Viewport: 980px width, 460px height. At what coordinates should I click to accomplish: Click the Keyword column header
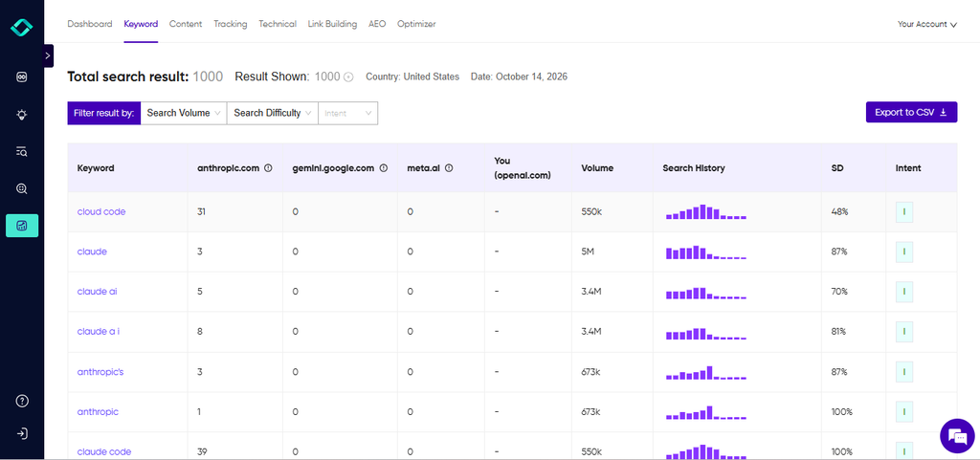[x=96, y=168]
